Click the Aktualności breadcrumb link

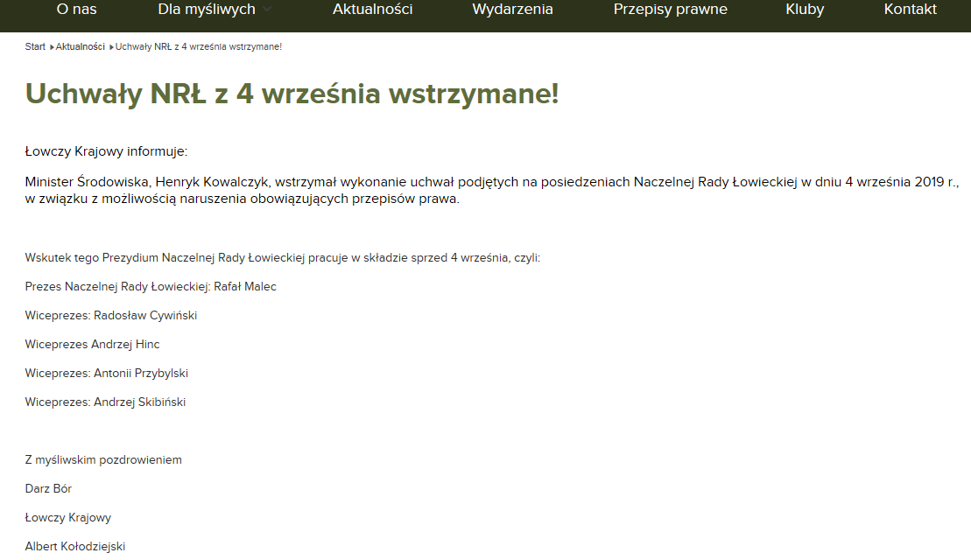81,46
